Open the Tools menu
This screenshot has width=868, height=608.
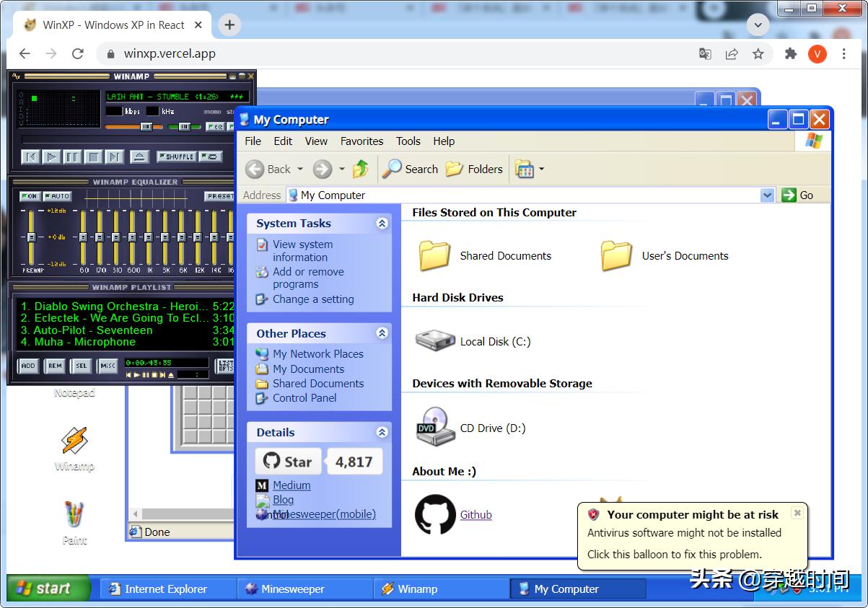pos(408,141)
